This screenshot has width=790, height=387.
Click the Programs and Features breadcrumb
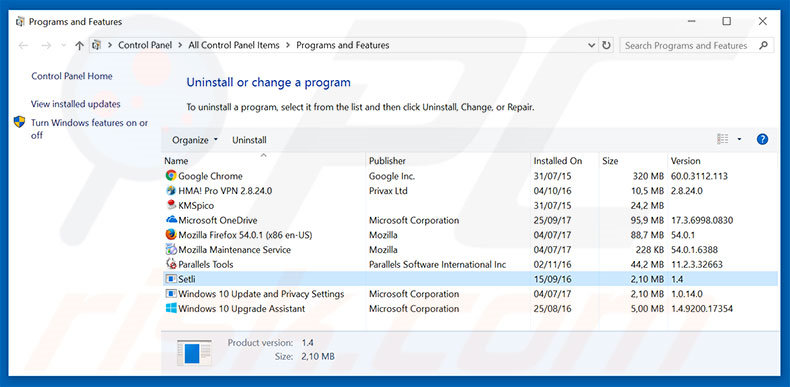[x=343, y=45]
